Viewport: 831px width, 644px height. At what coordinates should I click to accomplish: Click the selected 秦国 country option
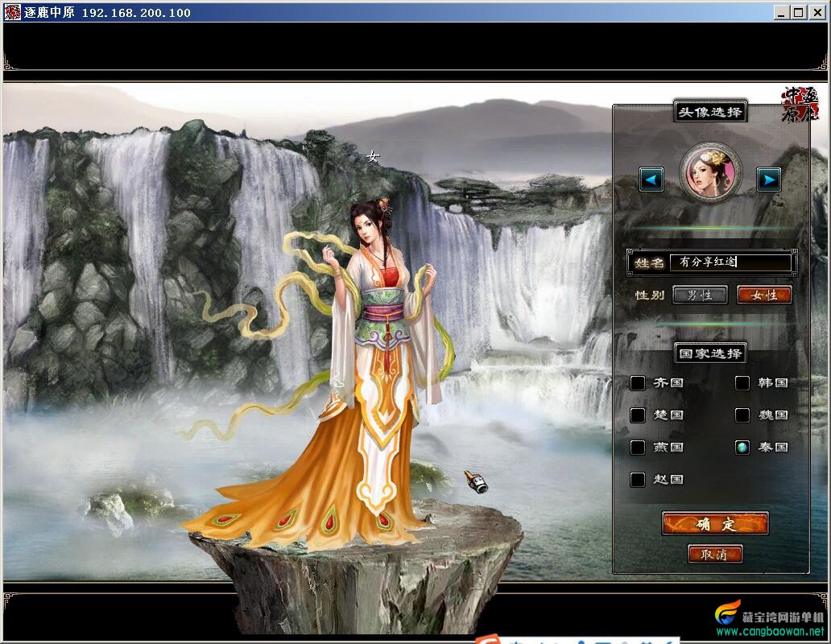[x=742, y=447]
